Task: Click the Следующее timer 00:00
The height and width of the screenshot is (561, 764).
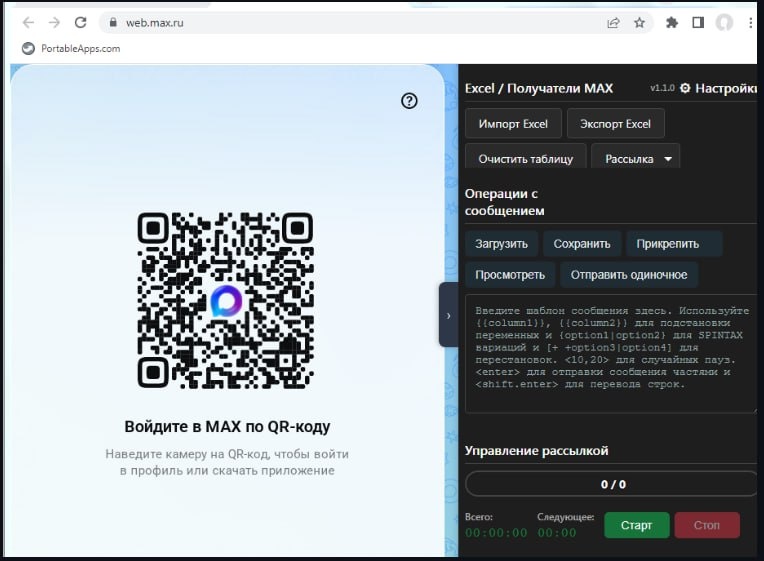Action: pos(557,533)
